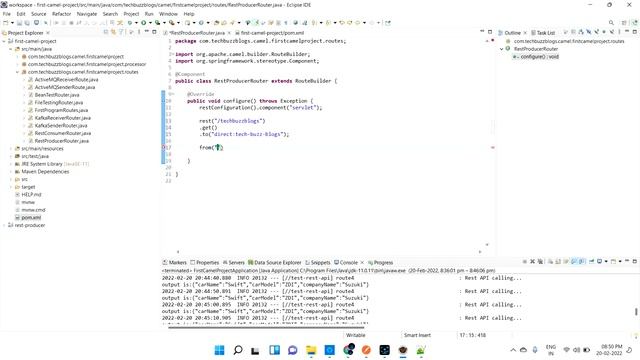Clear the console output icon
The width and height of the screenshot is (640, 360).
(x=550, y=261)
